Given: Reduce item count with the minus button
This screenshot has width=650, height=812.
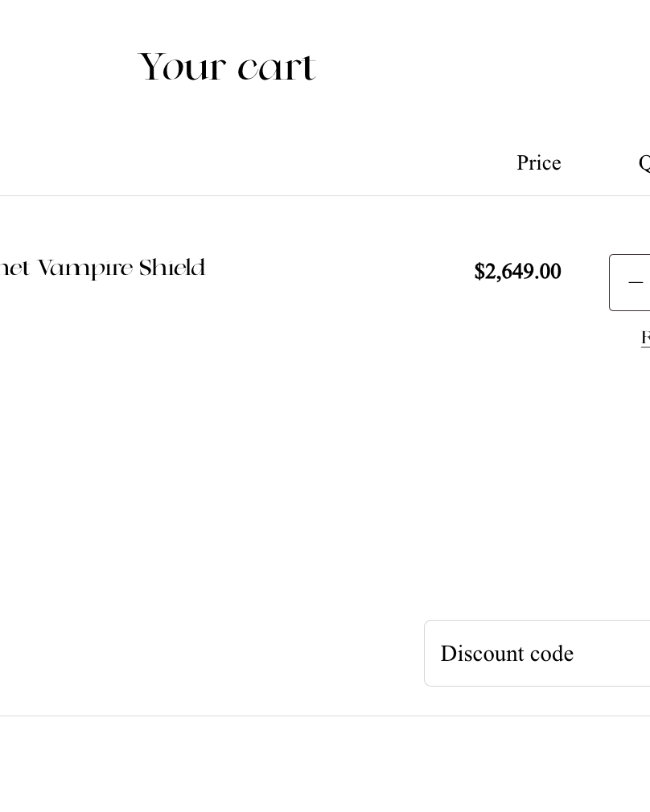Looking at the screenshot, I should pos(636,283).
